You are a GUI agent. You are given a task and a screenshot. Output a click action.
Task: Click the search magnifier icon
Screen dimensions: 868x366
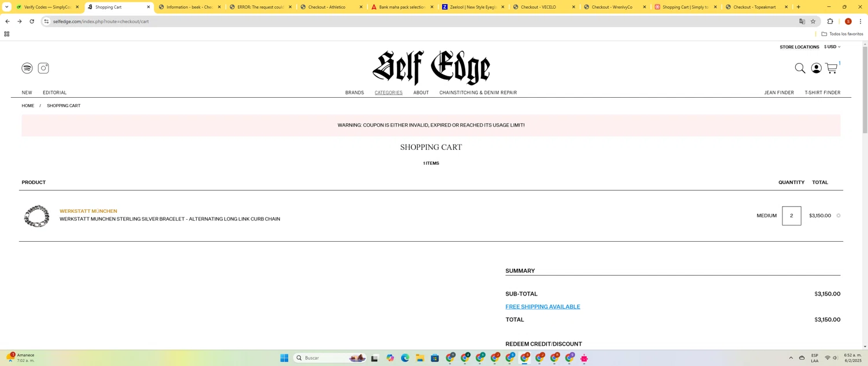click(800, 68)
